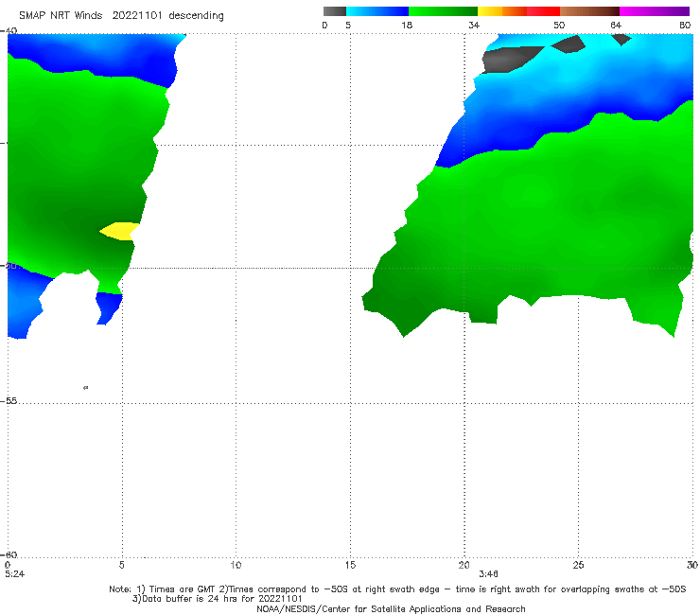
Task: Click the NOAA/NESDIS credit line
Action: [x=391, y=608]
